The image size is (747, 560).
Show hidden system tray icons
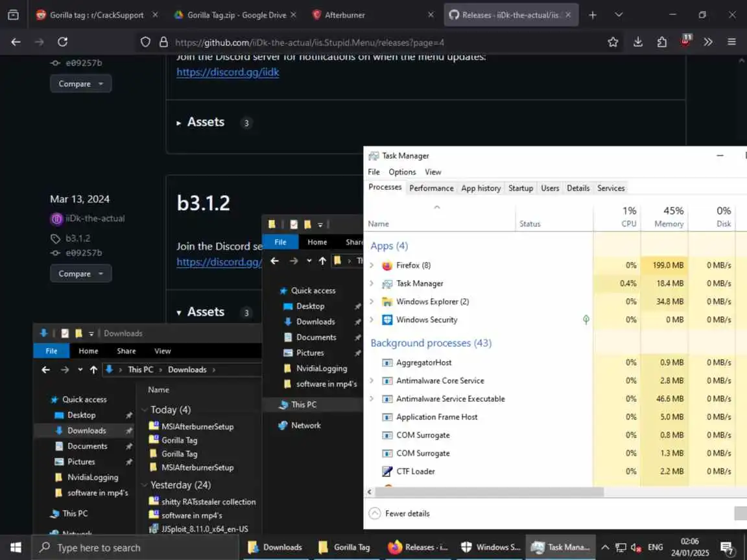(x=605, y=547)
